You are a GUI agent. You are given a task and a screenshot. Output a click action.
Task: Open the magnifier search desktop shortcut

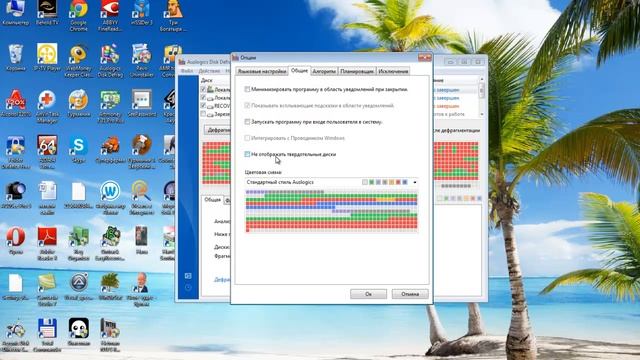[x=141, y=197]
